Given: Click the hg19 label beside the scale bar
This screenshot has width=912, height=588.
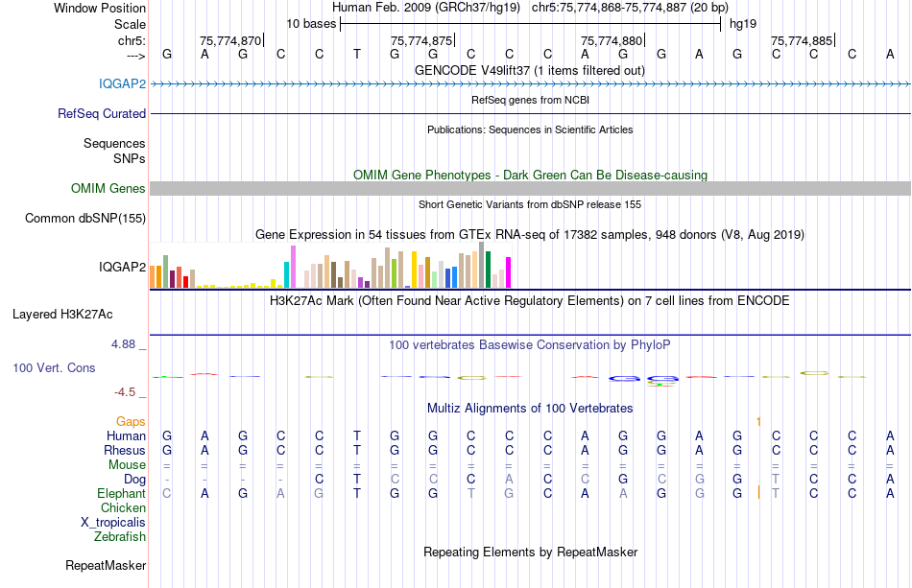Looking at the screenshot, I should point(743,24).
